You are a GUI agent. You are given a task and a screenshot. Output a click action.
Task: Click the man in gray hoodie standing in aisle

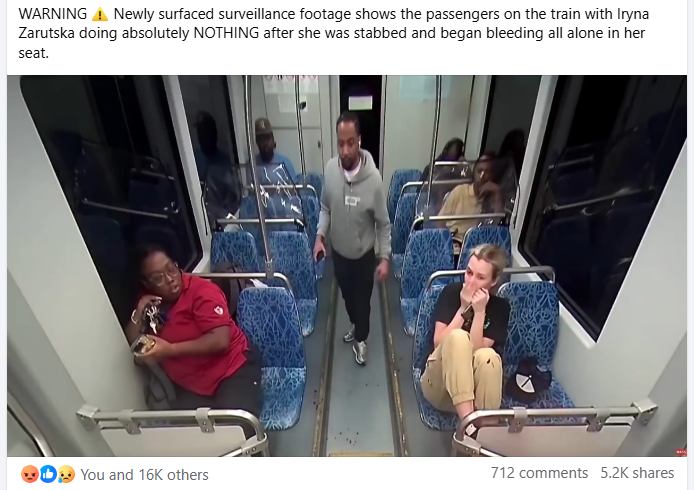(x=353, y=237)
